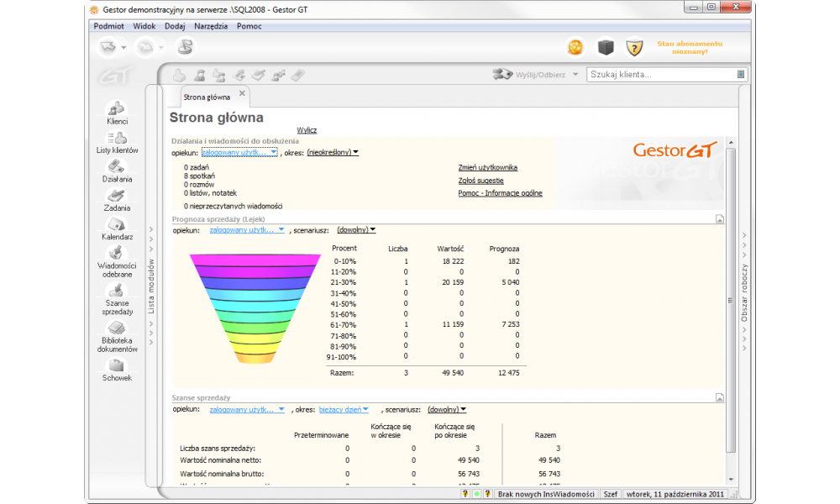Open the Listy klientów module
The image size is (840, 504).
pyautogui.click(x=117, y=143)
